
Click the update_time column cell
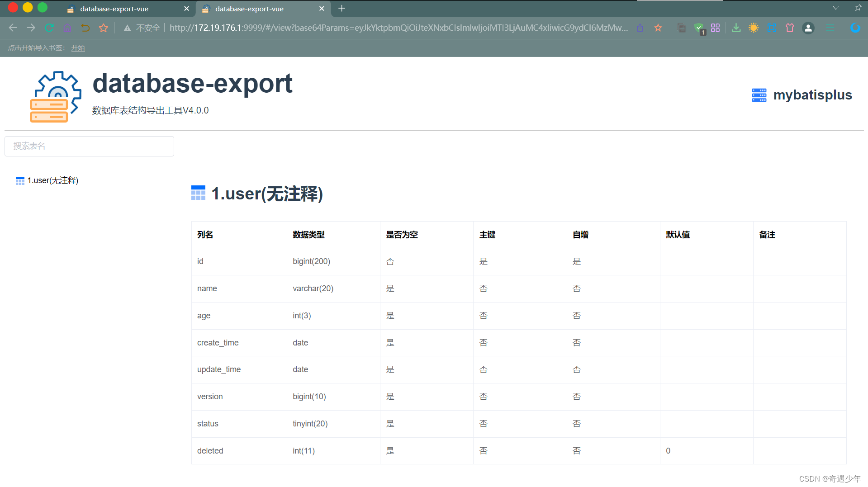(x=239, y=369)
